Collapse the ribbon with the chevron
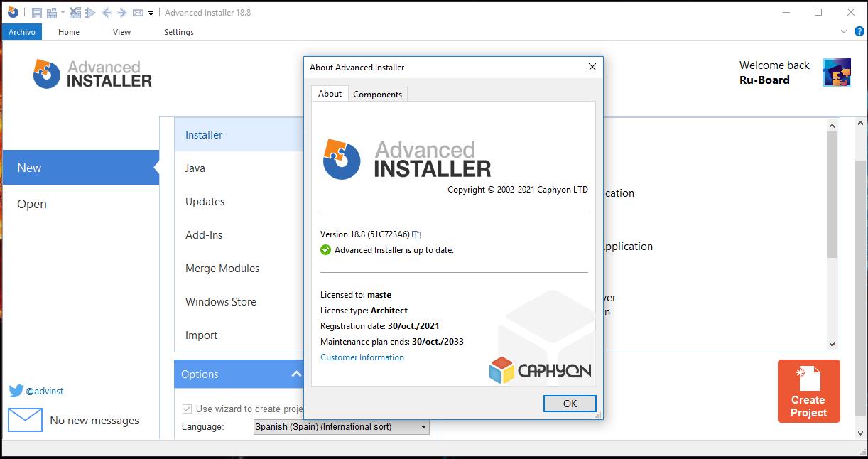Viewport: 868px width, 459px height. [x=844, y=31]
